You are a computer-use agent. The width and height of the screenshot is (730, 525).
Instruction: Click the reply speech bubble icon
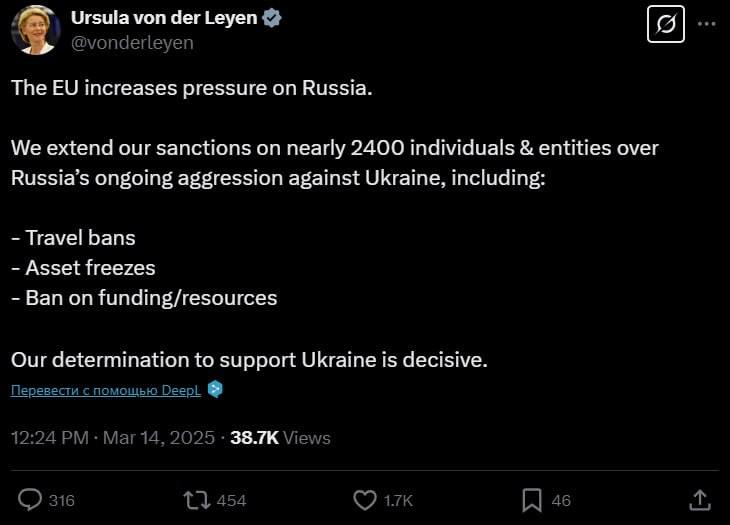pos(31,499)
